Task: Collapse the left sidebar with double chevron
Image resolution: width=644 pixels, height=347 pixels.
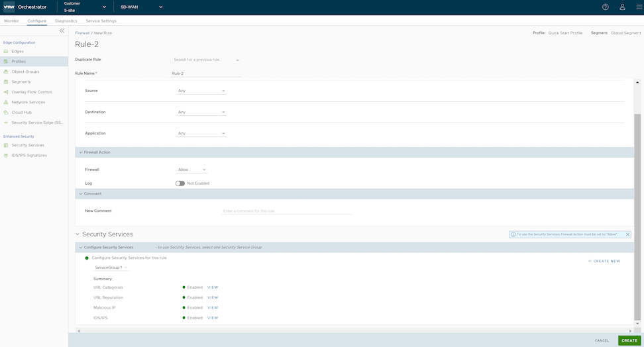Action: click(x=62, y=30)
